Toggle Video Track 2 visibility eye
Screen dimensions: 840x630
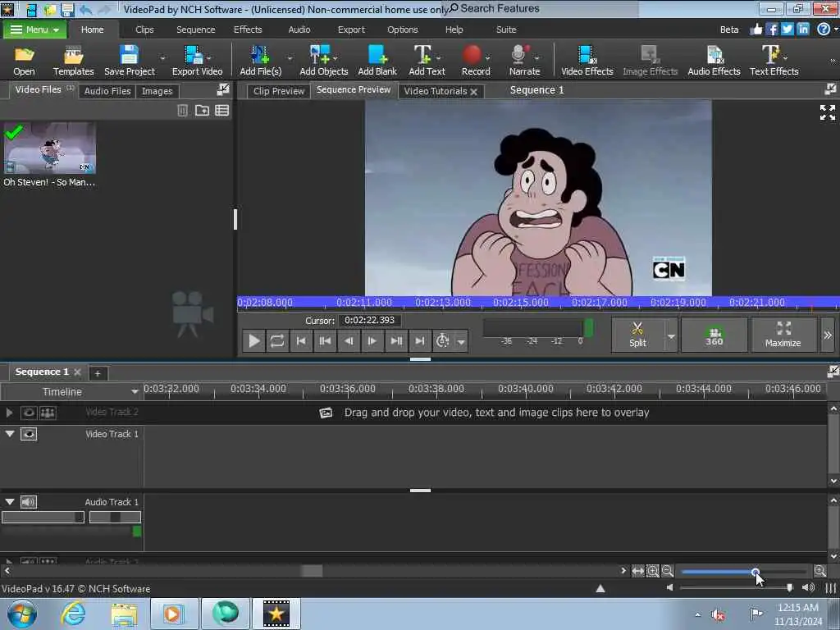click(x=29, y=413)
